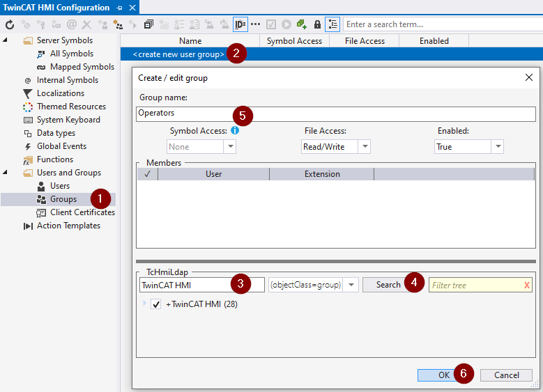Image resolution: width=543 pixels, height=392 pixels.
Task: Click the star-with-key toolbar icon
Action: click(41, 24)
